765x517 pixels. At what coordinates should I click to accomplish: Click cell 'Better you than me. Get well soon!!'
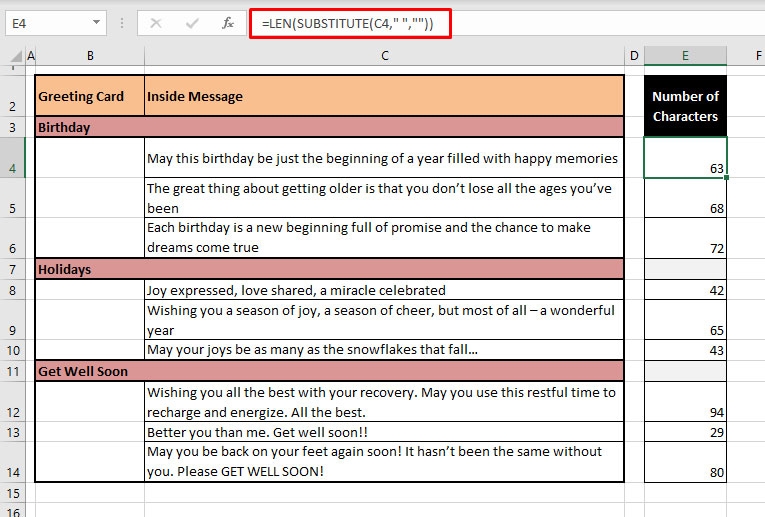pos(384,432)
